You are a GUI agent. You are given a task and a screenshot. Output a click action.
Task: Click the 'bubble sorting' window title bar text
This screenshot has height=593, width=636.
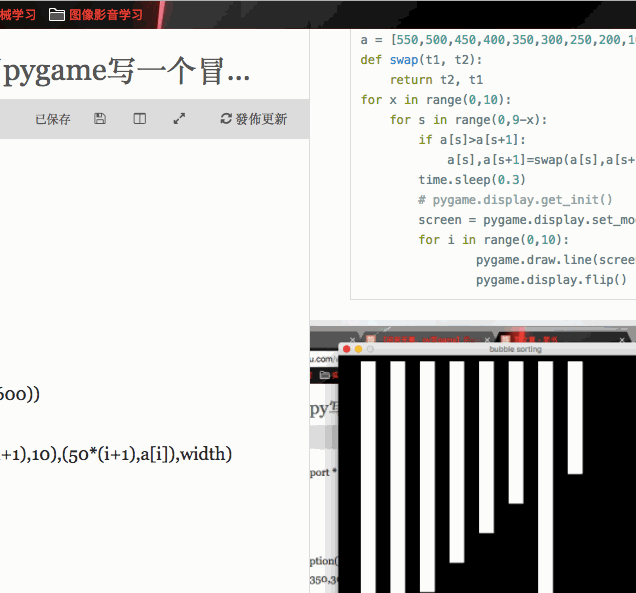coord(515,349)
